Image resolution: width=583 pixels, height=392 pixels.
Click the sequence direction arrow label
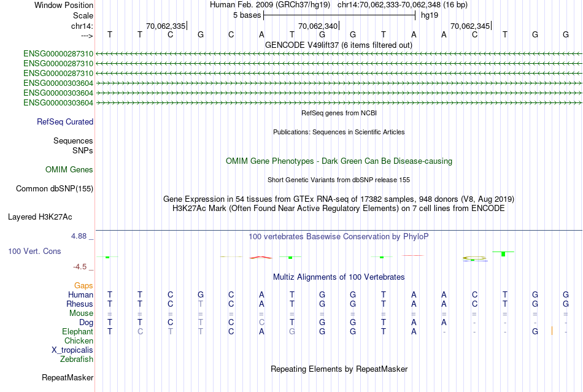coord(87,36)
